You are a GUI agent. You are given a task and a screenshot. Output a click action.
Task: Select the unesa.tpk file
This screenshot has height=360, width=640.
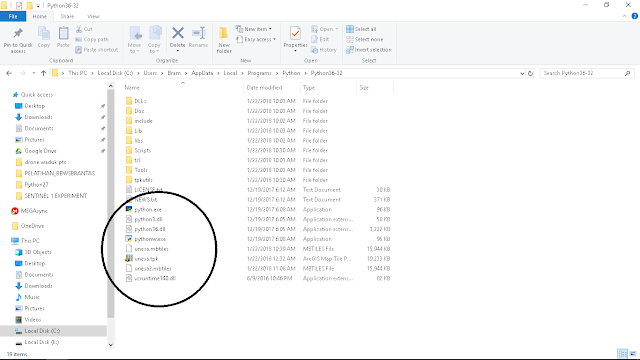click(146, 259)
